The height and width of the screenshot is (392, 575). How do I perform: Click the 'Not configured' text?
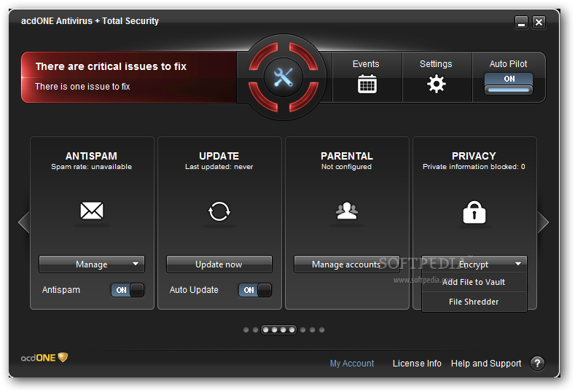pyautogui.click(x=347, y=167)
